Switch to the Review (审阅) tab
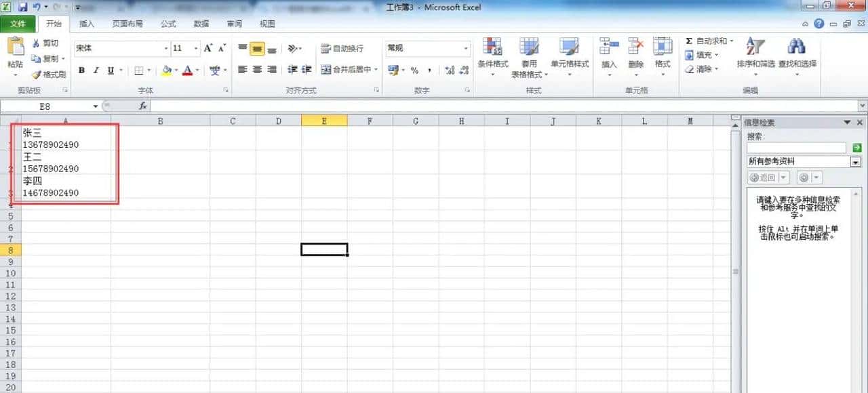 [x=235, y=24]
